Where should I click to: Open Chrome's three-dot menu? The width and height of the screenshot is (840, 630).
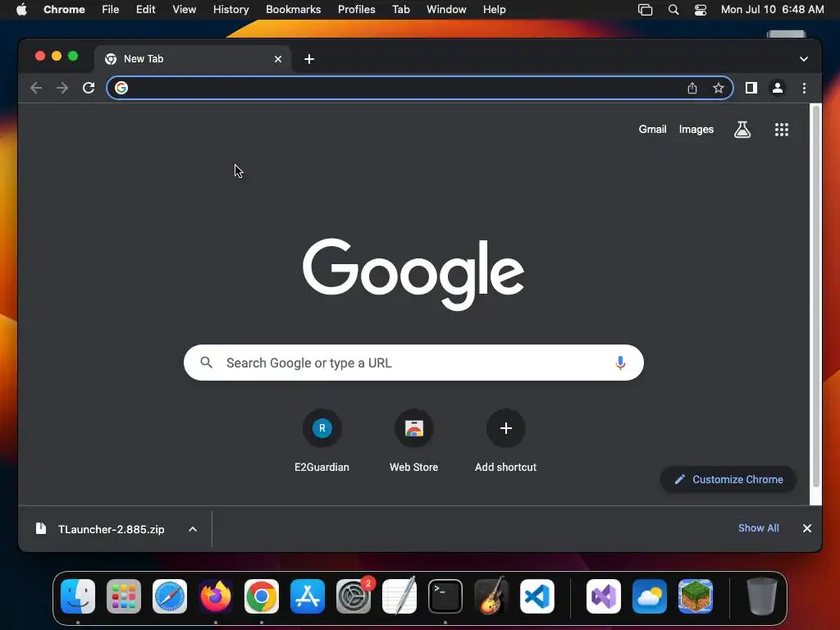(x=804, y=88)
